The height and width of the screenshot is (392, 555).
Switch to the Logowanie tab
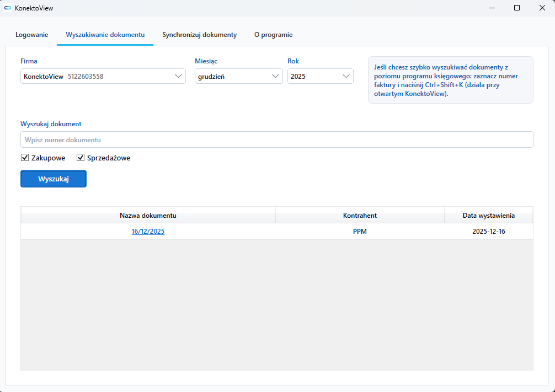pyautogui.click(x=31, y=35)
